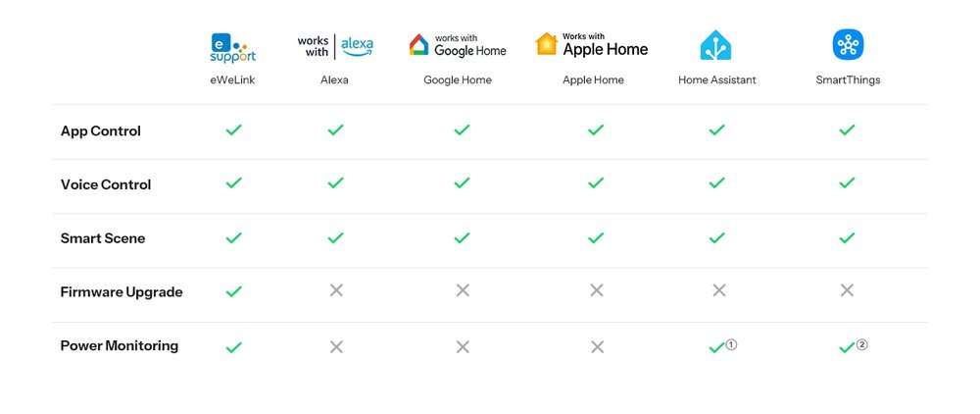The image size is (980, 414).
Task: Click the Works with Apple Home logo
Action: 592,44
